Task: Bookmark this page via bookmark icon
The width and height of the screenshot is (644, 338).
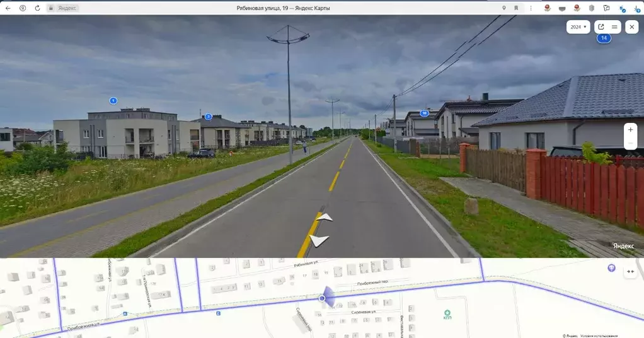Action: 516,8
